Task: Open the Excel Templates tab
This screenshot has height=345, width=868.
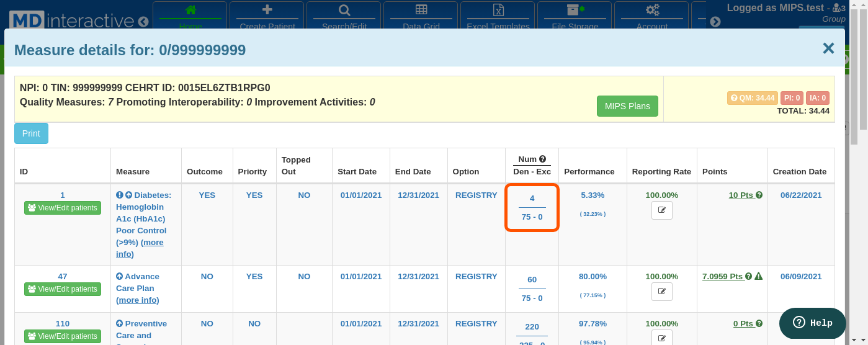Action: (497, 17)
